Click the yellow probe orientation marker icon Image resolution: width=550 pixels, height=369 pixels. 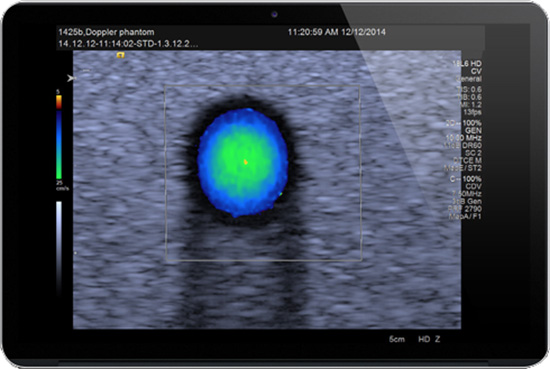coord(120,55)
